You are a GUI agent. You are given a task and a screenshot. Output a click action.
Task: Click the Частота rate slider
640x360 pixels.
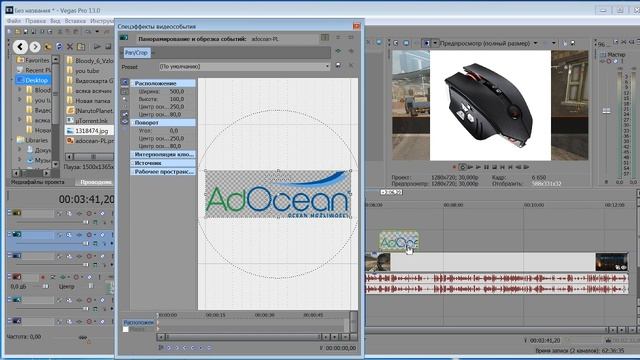pyautogui.click(x=82, y=337)
